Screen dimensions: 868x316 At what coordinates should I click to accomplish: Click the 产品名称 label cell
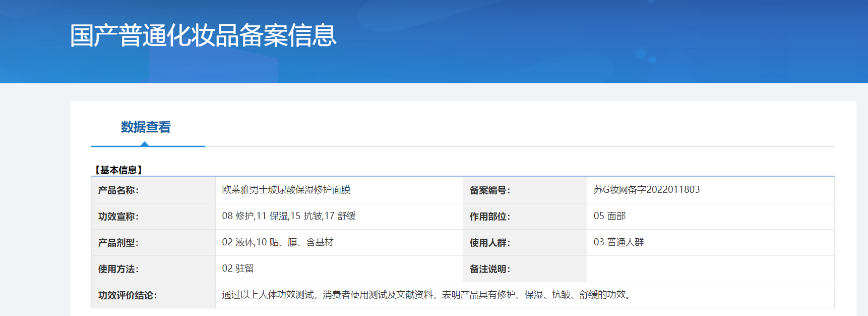(x=153, y=190)
